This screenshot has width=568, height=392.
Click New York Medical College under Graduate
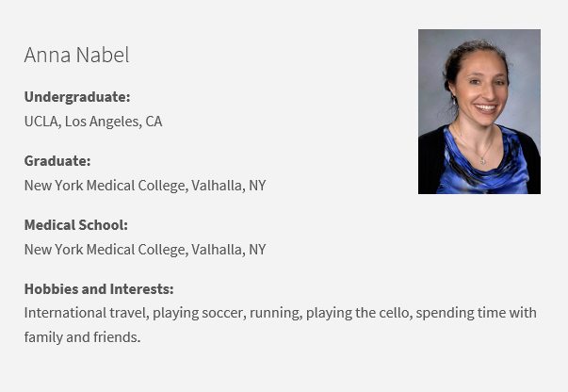click(105, 186)
